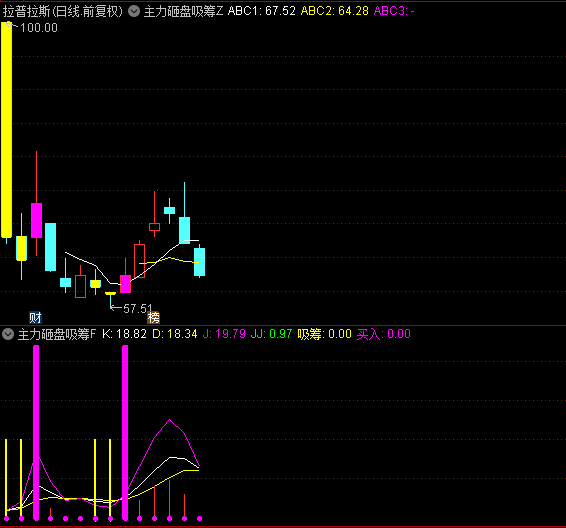Select the tall yellow first candlestick
This screenshot has height=528, width=566.
pos(6,130)
